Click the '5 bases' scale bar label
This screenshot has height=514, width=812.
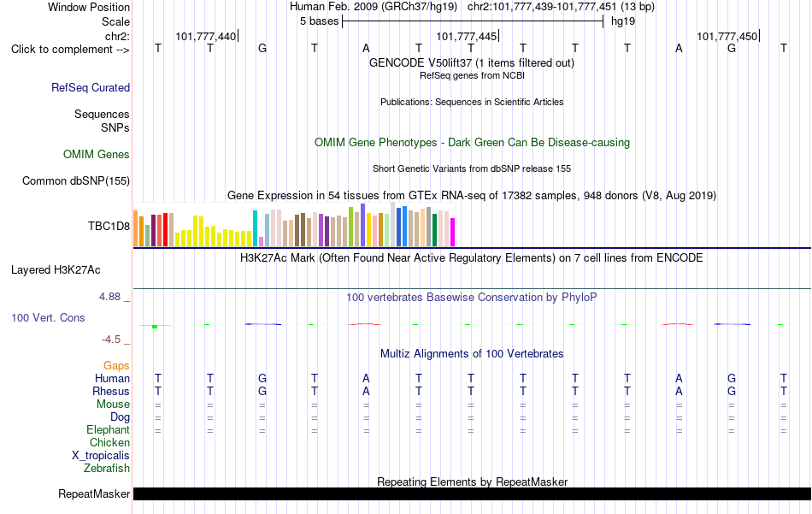(x=319, y=21)
